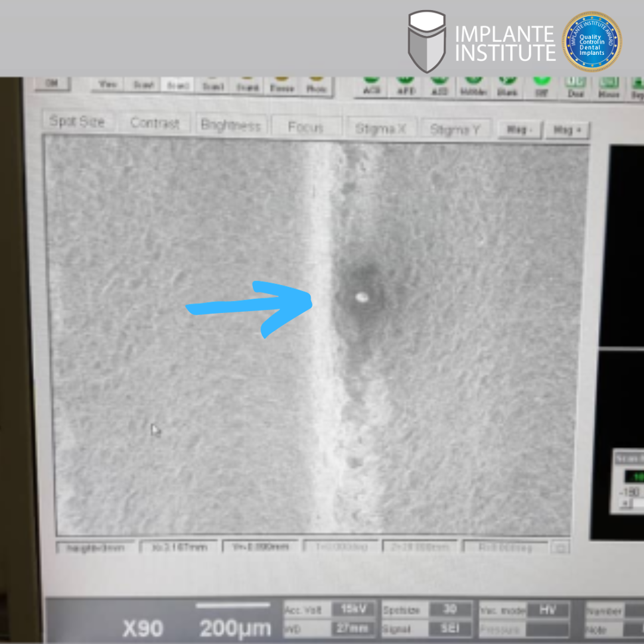Screen dimensions: 644x644
Task: Click the Mag - button
Action: coord(516,129)
